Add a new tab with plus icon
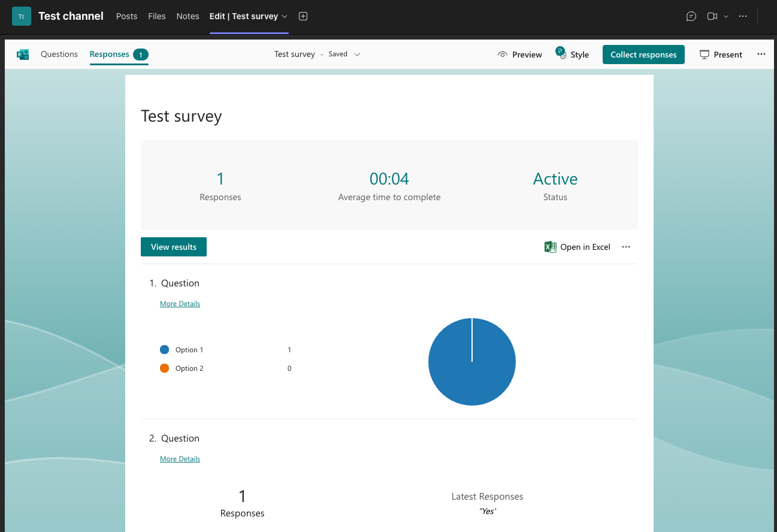This screenshot has width=777, height=532. point(303,16)
